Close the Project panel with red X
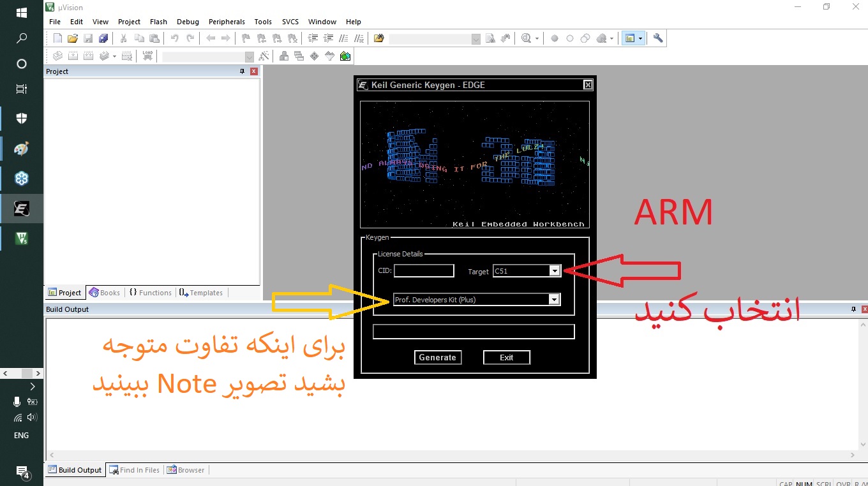 point(254,71)
